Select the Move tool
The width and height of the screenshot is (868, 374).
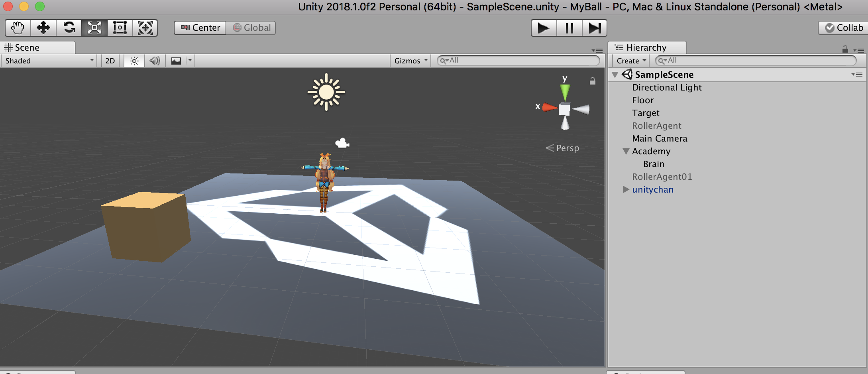pos(43,28)
